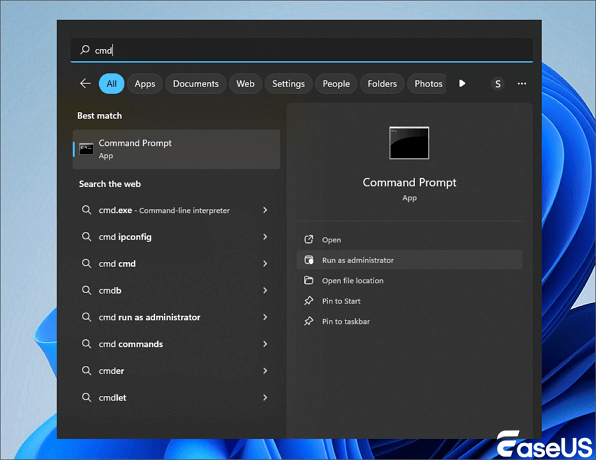This screenshot has width=596, height=460.
Task: Choose Pin to taskbar
Action: tap(409, 321)
